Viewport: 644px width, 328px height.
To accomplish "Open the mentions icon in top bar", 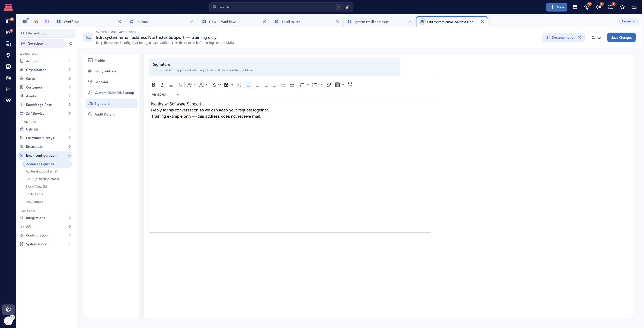I will (599, 7).
